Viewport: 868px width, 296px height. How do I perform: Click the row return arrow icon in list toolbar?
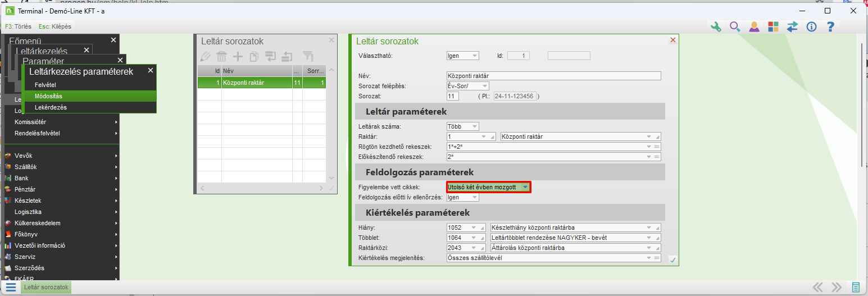click(287, 56)
